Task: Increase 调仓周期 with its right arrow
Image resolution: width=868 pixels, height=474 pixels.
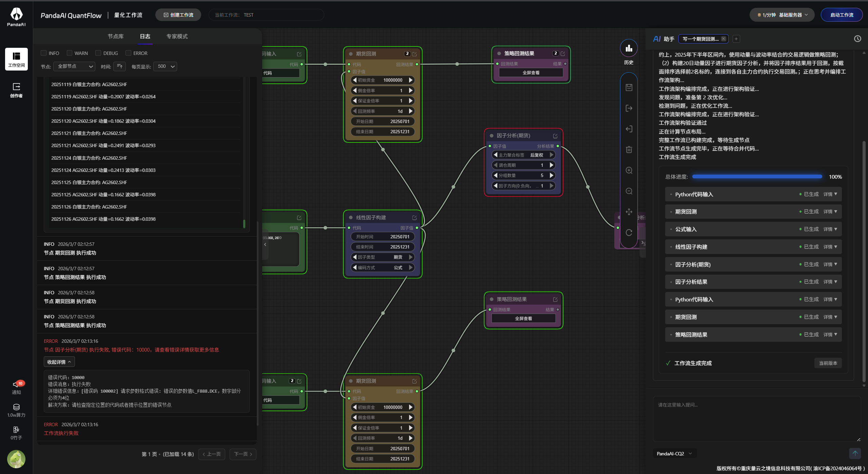Action: pyautogui.click(x=552, y=165)
